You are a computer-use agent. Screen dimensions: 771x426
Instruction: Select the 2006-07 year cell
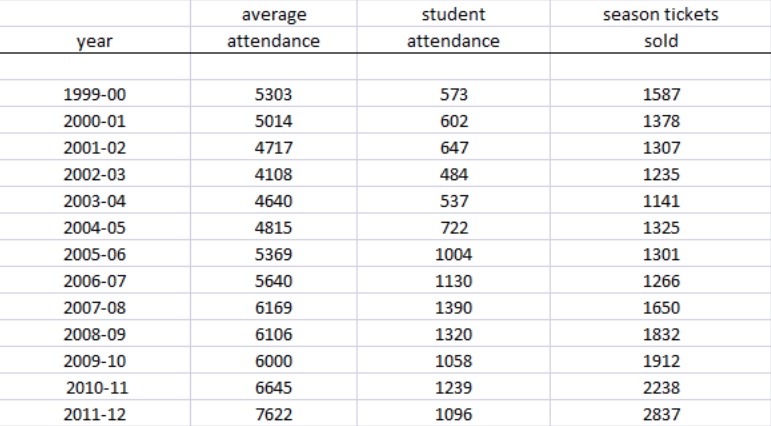[x=94, y=280]
